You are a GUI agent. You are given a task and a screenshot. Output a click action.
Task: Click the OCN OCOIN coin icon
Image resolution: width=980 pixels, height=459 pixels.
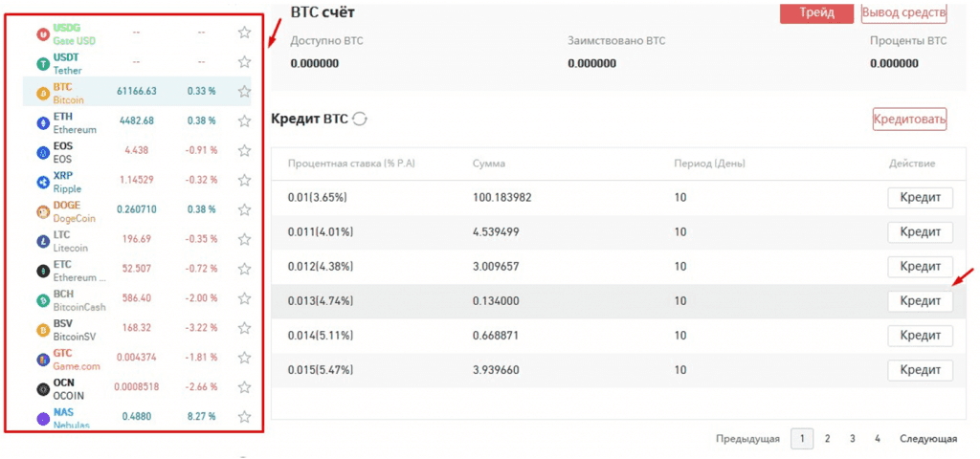pyautogui.click(x=43, y=389)
